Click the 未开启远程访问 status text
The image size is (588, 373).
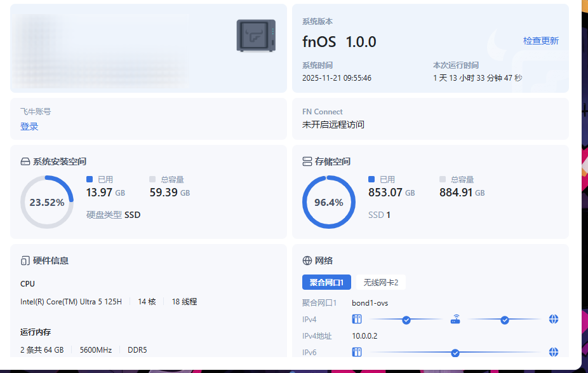(333, 125)
